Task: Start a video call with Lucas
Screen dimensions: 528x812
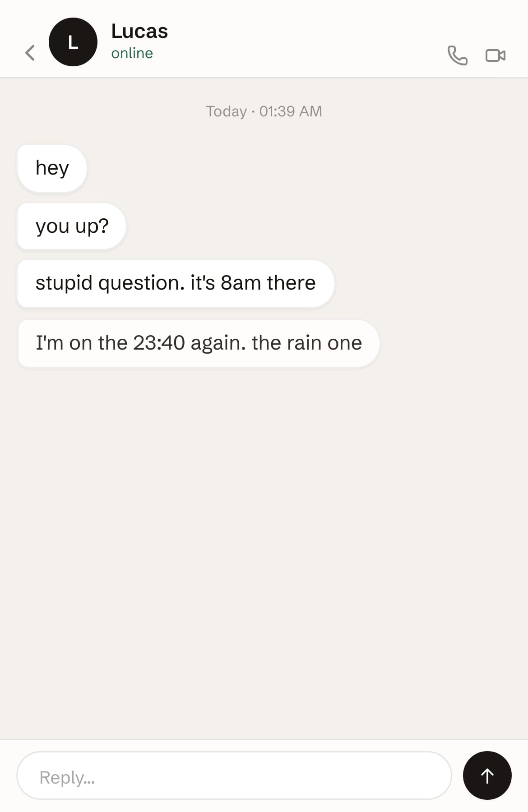Action: click(496, 55)
